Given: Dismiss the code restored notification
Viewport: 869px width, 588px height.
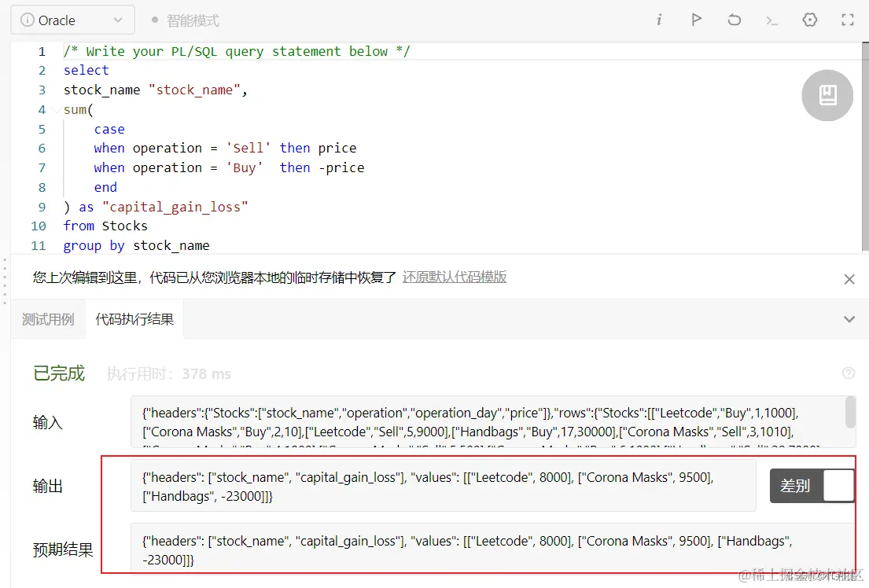Looking at the screenshot, I should click(x=849, y=279).
